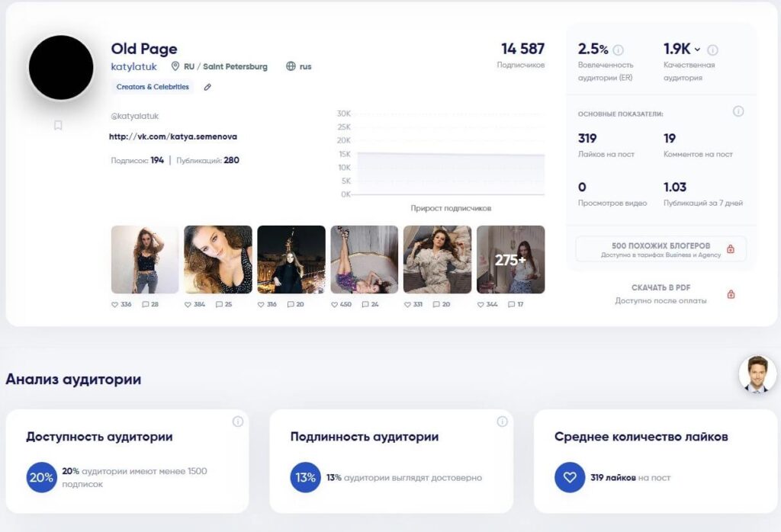Viewport: 781px width, 532px height.
Task: Click the bookmark icon under the avatar
Action: (58, 125)
